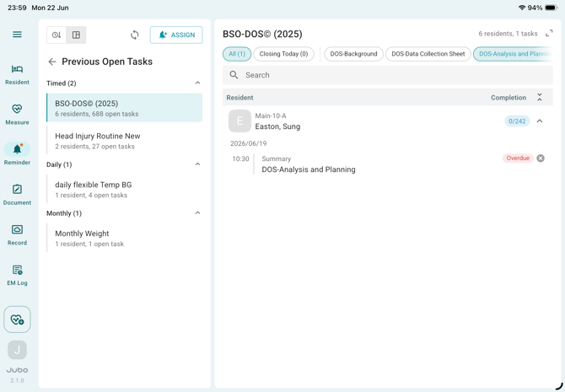
Task: Collapse the Timed (2) section
Action: pos(197,83)
